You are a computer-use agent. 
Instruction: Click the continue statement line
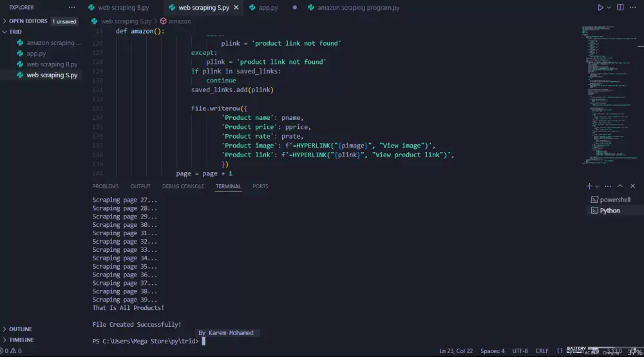click(x=221, y=81)
